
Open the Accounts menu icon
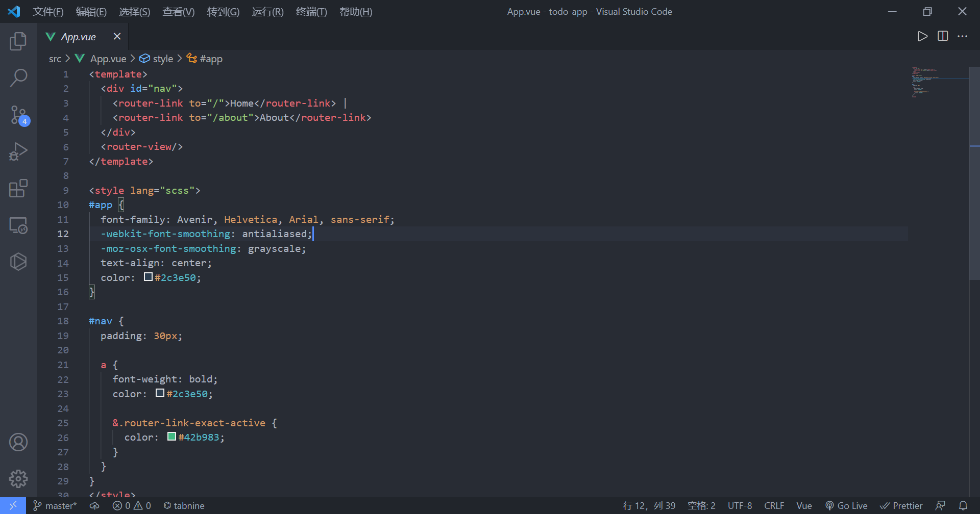18,442
